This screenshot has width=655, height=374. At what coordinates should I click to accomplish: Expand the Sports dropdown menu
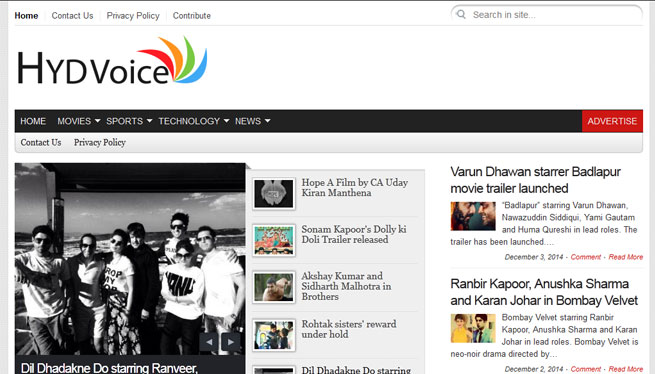129,121
